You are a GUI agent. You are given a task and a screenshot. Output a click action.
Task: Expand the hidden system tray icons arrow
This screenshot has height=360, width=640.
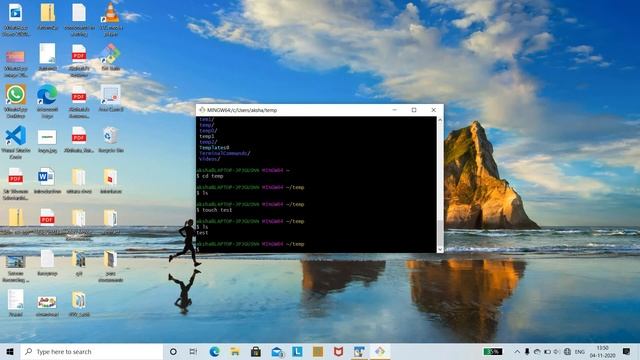(x=517, y=351)
